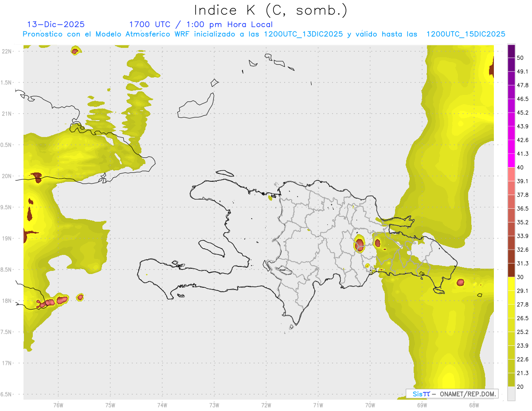
Task: Click the '70W' longitude axis label
Action: click(370, 405)
